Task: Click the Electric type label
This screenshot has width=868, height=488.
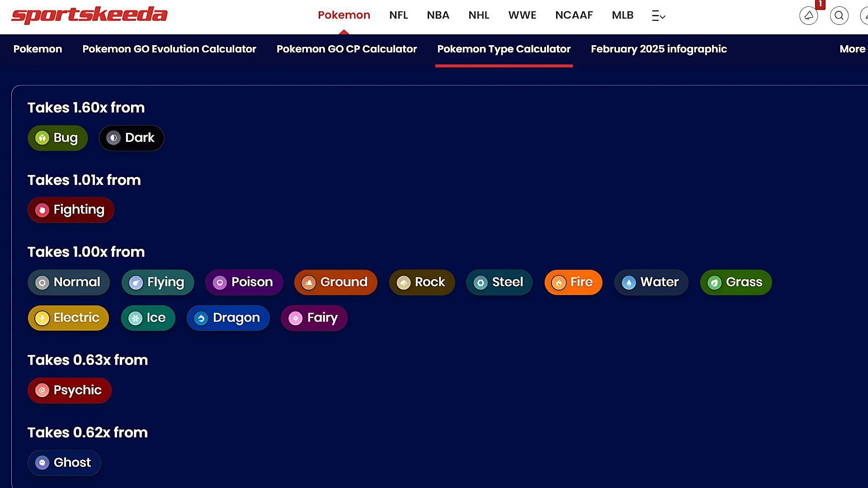Action: [76, 318]
